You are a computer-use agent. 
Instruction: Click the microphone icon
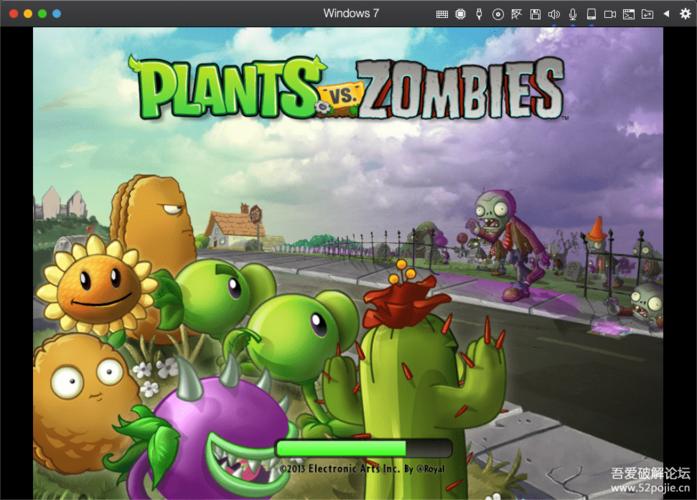click(573, 14)
